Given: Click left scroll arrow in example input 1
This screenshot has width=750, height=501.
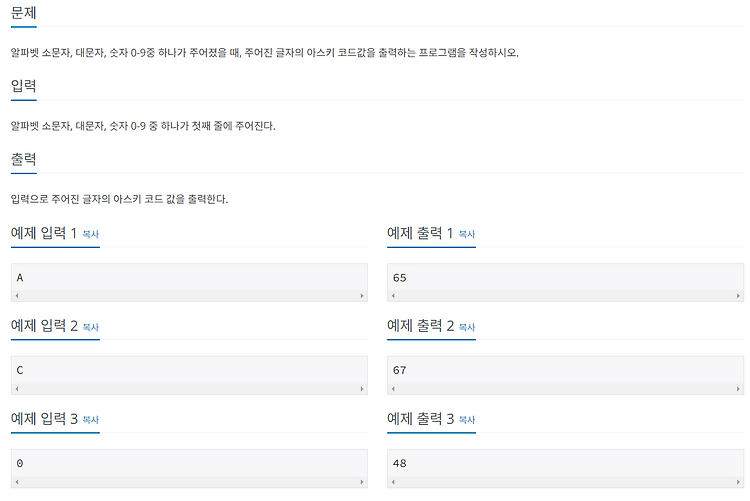Looking at the screenshot, I should (x=17, y=296).
